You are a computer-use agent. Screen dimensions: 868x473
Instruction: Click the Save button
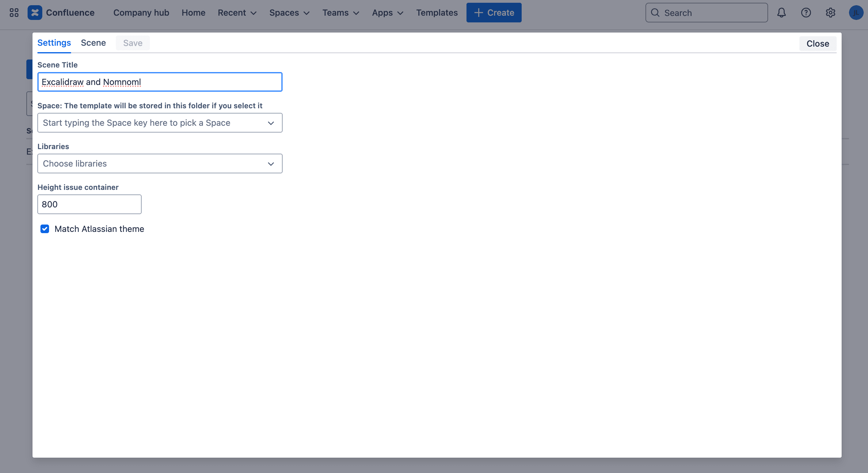point(133,43)
